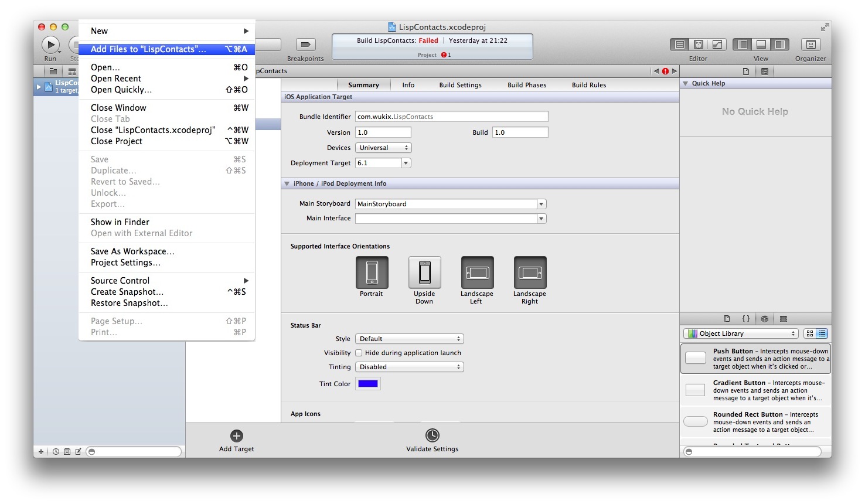This screenshot has width=865, height=504.
Task: Click the plus button below the navigator
Action: (41, 452)
